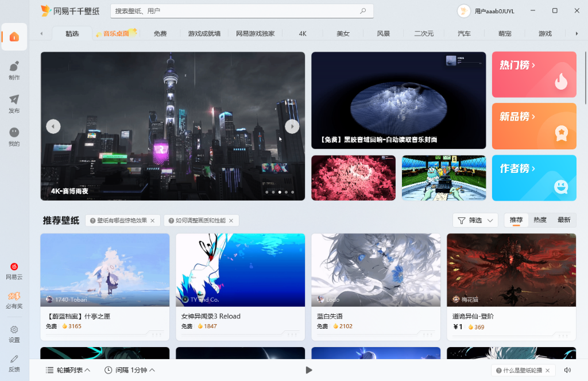Sort wallpapers by 热度
588x381 pixels.
pos(540,220)
